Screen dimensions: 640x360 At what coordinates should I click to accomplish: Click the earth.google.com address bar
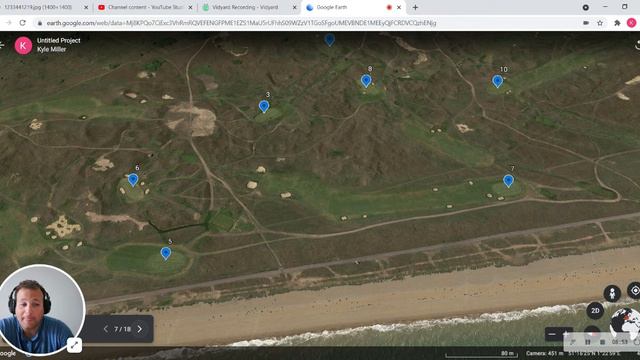tap(241, 23)
